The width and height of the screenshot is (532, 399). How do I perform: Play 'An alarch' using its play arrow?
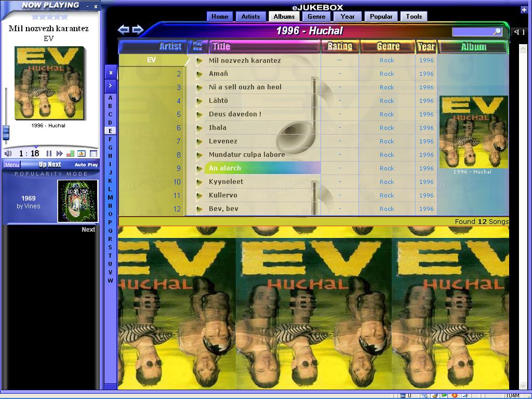tap(199, 169)
